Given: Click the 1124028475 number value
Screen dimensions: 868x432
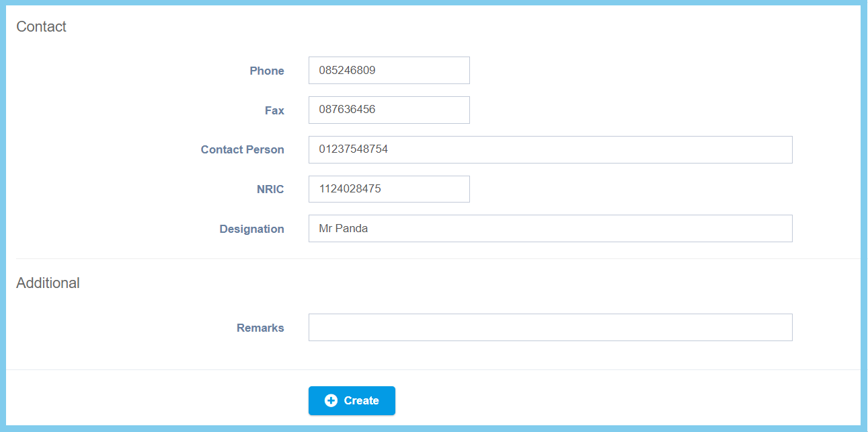Looking at the screenshot, I should tap(350, 189).
